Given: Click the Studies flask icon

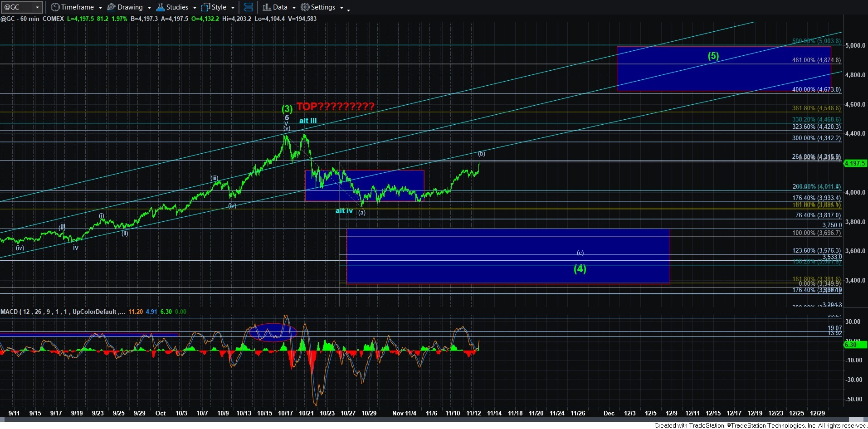Looking at the screenshot, I should (160, 7).
